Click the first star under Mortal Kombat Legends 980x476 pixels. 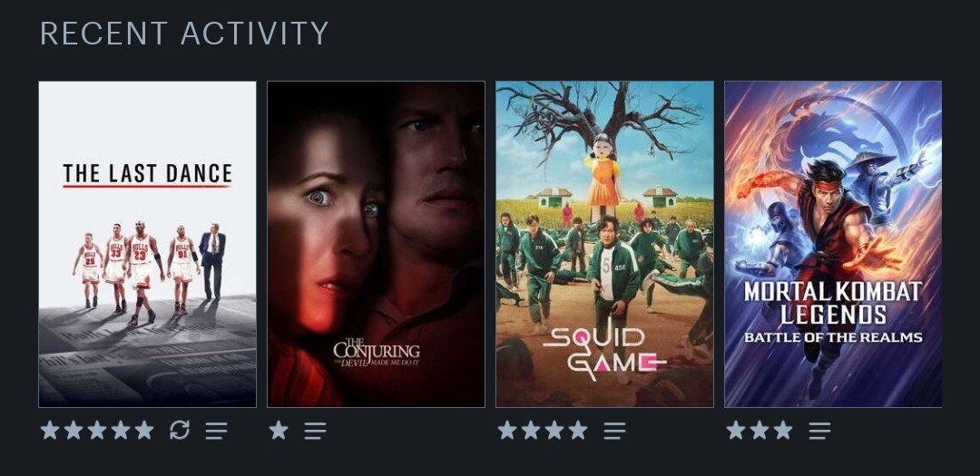[736, 430]
